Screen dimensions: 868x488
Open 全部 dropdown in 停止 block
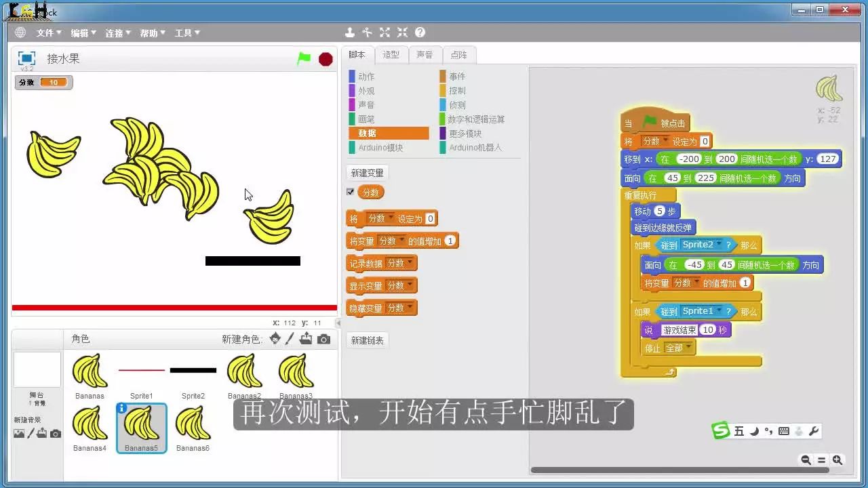point(689,348)
